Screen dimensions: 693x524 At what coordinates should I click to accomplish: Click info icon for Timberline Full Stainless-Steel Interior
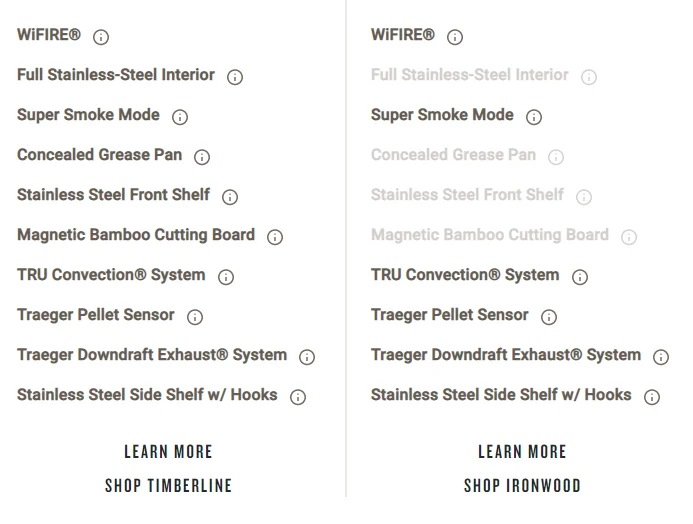point(235,77)
